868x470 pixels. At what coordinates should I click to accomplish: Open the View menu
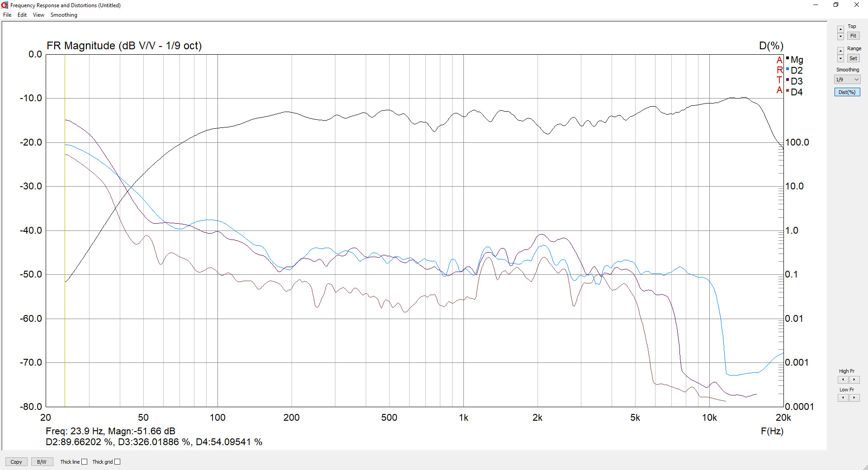pos(38,15)
